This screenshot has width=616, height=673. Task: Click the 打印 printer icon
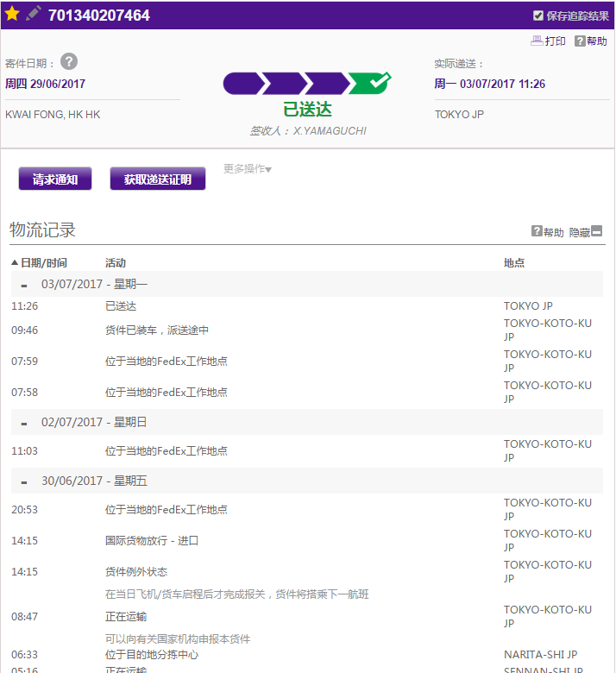pyautogui.click(x=537, y=41)
